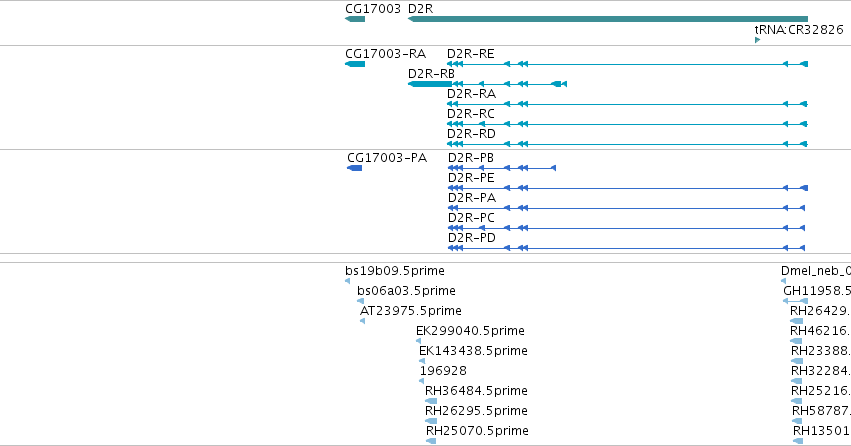Click the D2R gene span bar

point(608,19)
